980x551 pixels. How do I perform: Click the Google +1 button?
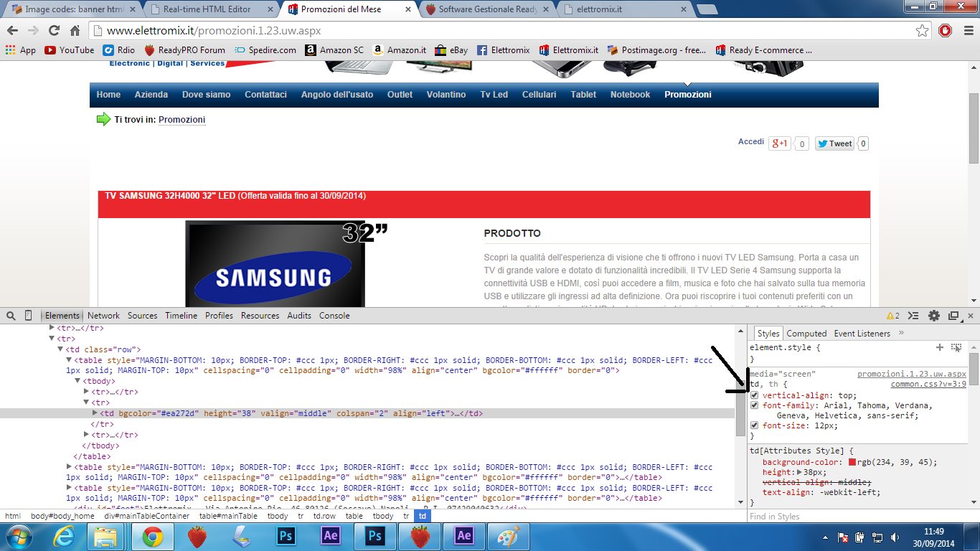780,143
